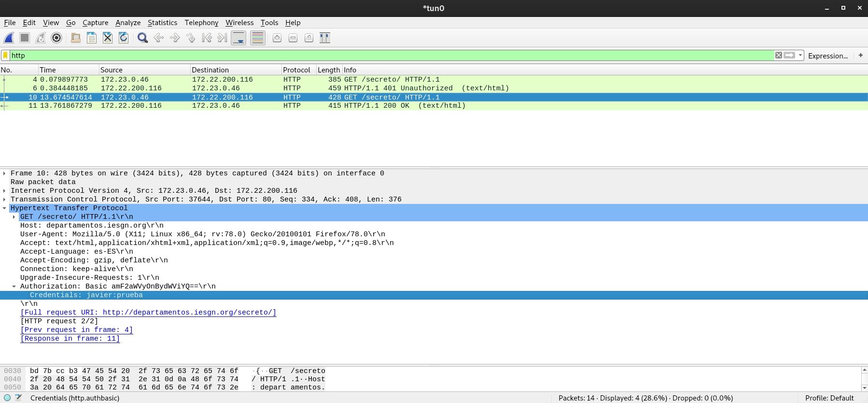Sort by the Length column header
The height and width of the screenshot is (403, 868).
click(329, 70)
